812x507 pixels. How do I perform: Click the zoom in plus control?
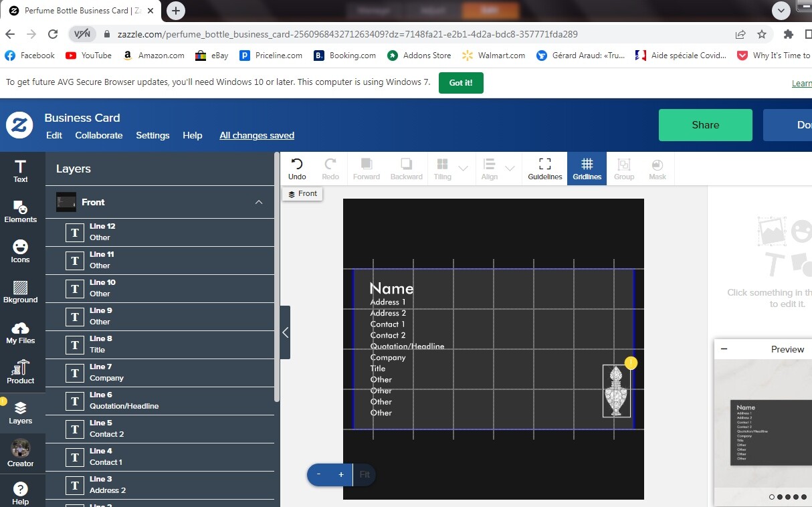coord(341,475)
